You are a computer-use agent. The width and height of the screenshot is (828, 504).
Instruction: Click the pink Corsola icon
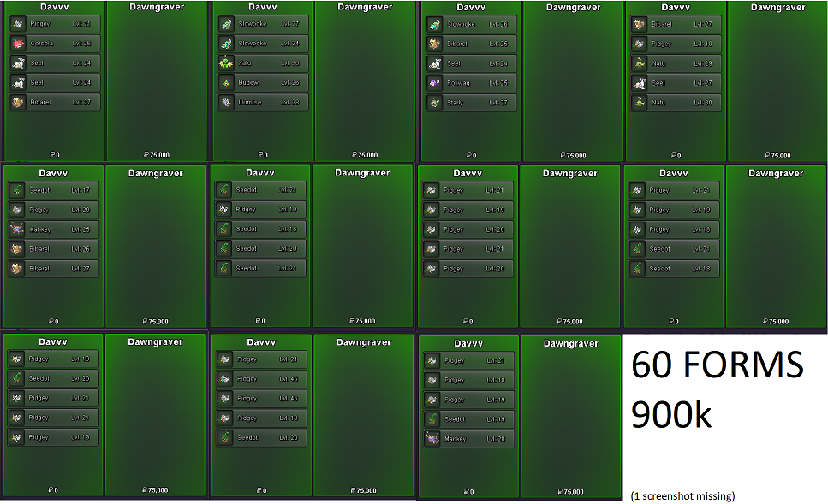click(x=18, y=44)
